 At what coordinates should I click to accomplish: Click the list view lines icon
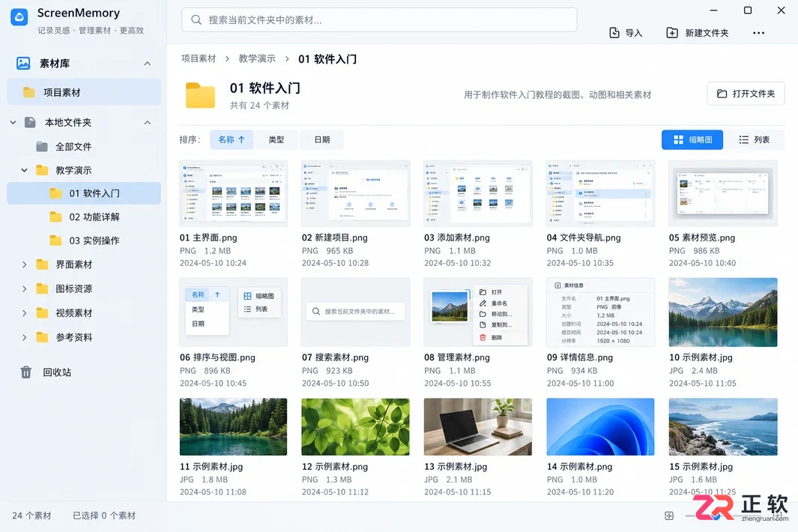tap(743, 139)
